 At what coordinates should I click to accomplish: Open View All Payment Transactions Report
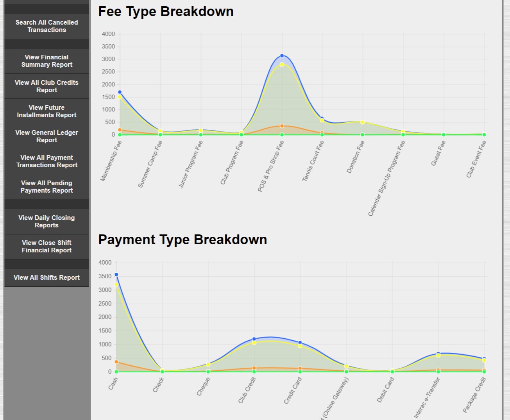point(47,161)
